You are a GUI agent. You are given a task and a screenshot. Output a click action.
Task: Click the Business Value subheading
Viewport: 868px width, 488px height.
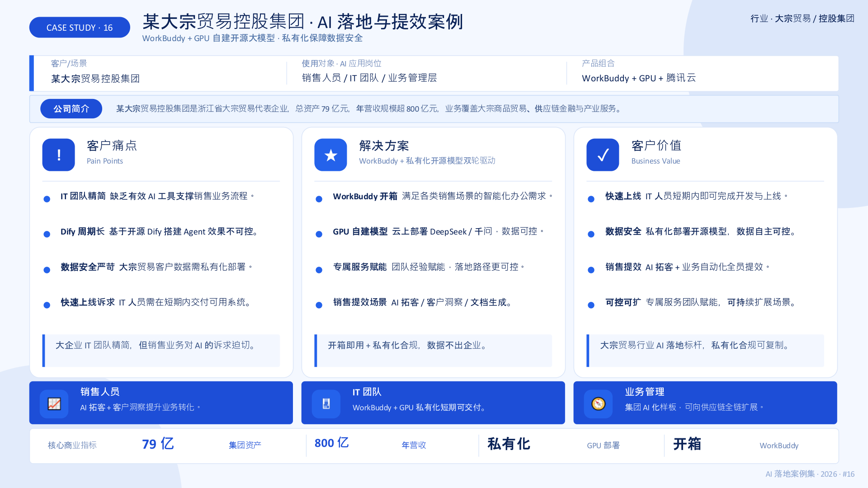pyautogui.click(x=656, y=161)
